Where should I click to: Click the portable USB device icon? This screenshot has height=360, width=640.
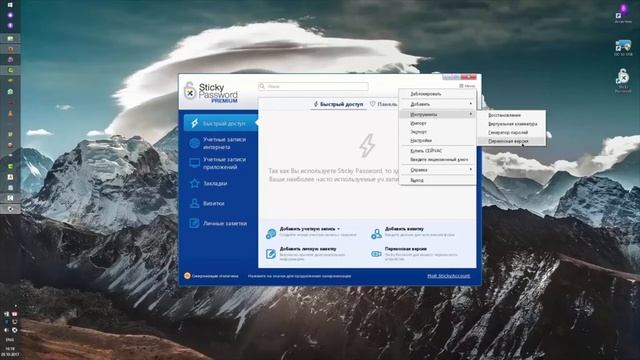376,254
